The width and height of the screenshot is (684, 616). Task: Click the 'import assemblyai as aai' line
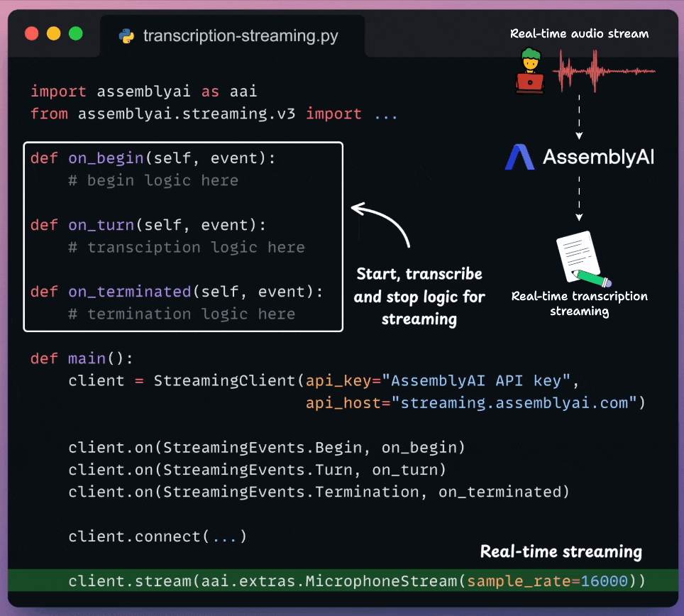(144, 92)
